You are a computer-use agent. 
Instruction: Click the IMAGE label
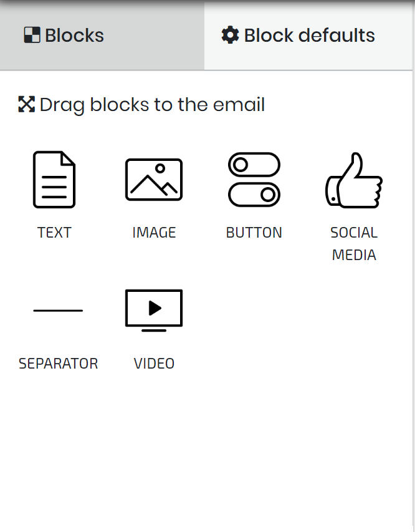154,233
